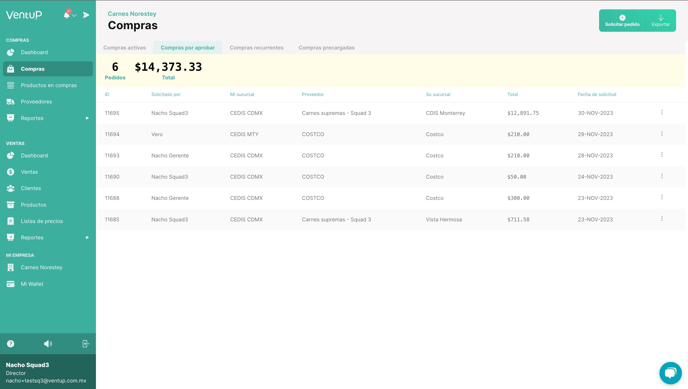Screen dimensions: 688x389
Task: Open the Productos box icon
Action: point(11,205)
